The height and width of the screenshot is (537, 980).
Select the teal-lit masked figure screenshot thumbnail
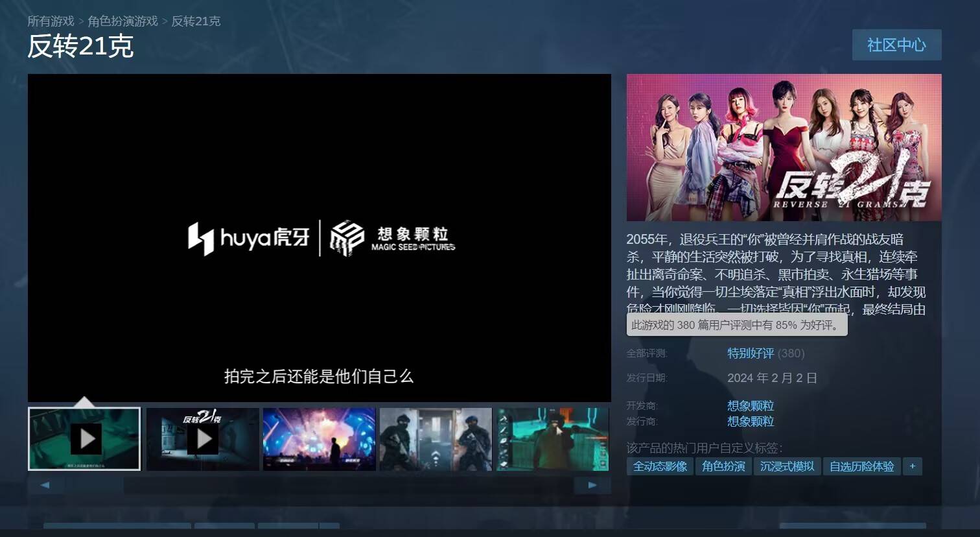552,439
